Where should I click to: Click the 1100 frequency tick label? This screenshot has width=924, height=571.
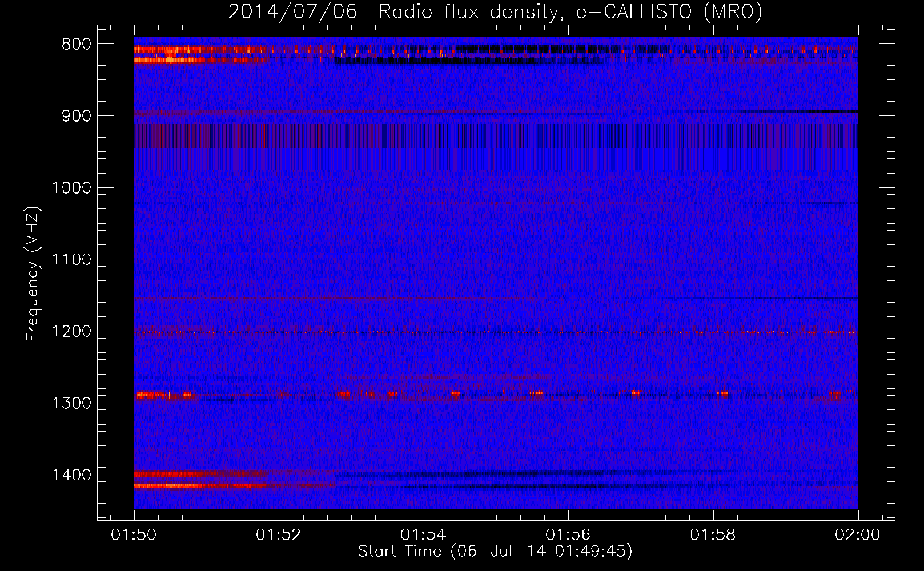(71, 260)
